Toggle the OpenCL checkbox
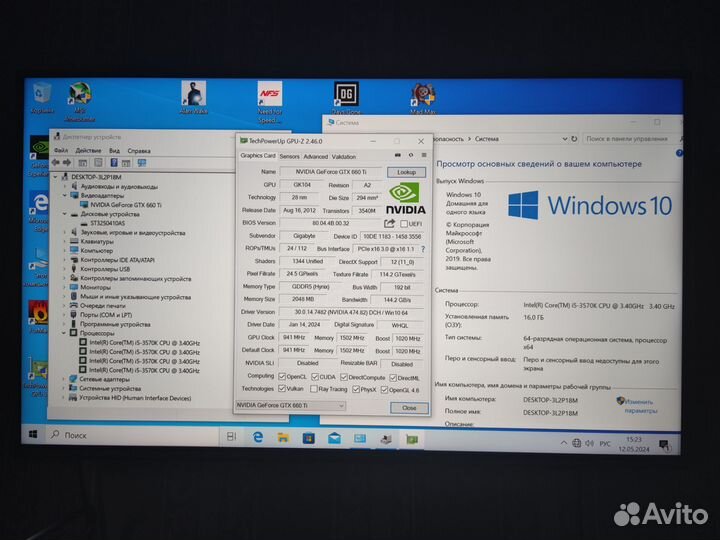The width and height of the screenshot is (720, 540). pyautogui.click(x=282, y=377)
